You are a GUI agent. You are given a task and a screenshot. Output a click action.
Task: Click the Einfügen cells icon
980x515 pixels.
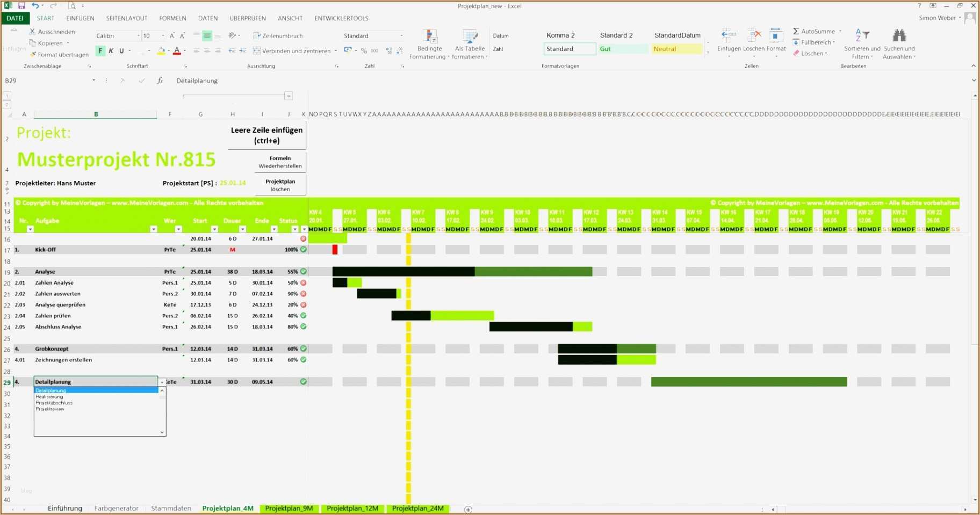pos(729,36)
